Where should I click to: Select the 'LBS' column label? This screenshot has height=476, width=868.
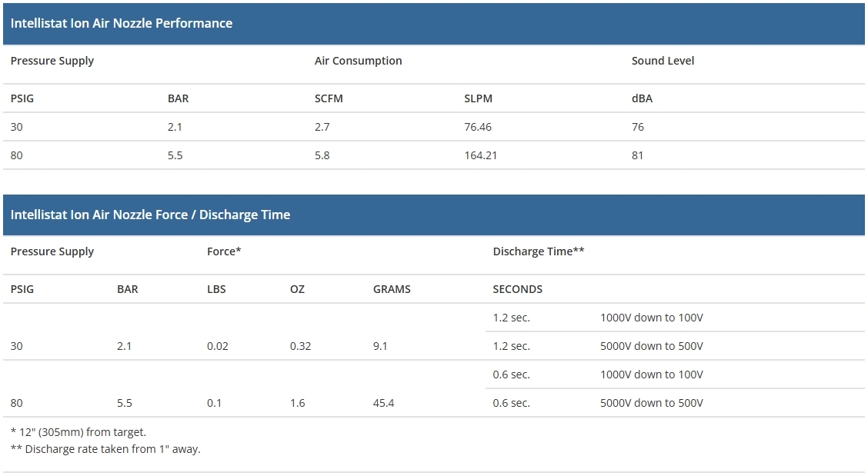coord(216,289)
